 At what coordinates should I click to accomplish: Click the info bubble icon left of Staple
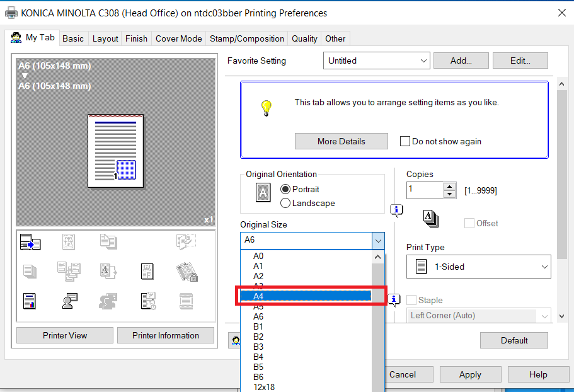[x=394, y=300]
